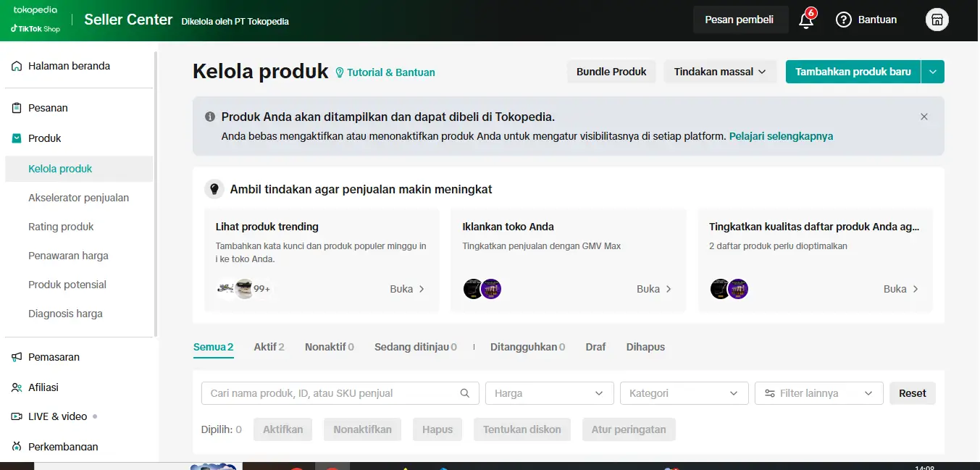This screenshot has width=980, height=470.
Task: Open the Tindakan massal dropdown
Action: 719,72
